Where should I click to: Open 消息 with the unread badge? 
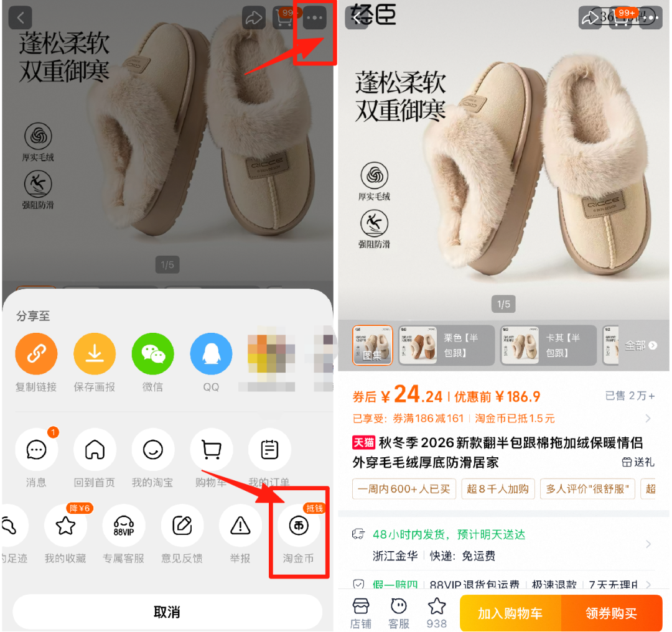(x=36, y=449)
